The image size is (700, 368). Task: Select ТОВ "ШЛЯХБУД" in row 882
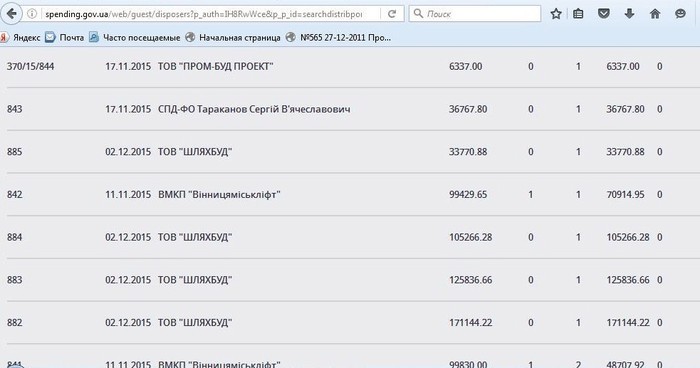[195, 322]
